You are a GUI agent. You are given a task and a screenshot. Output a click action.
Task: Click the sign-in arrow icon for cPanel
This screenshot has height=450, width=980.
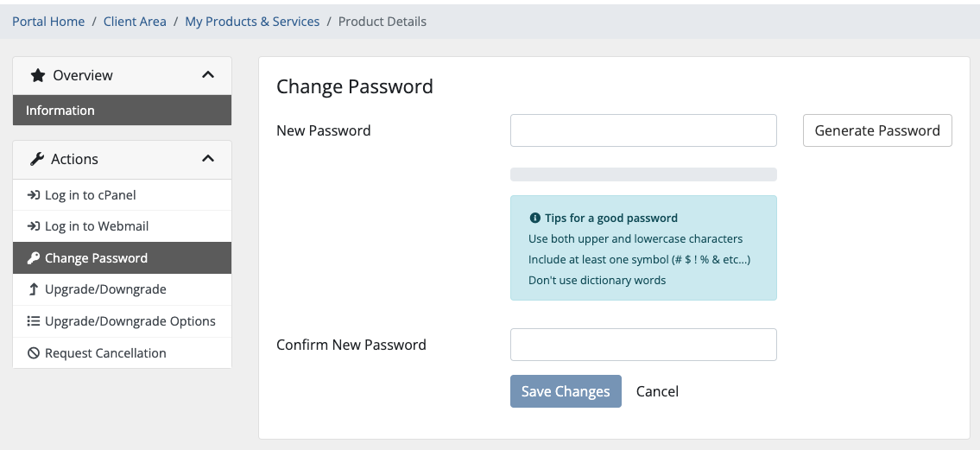tap(33, 195)
